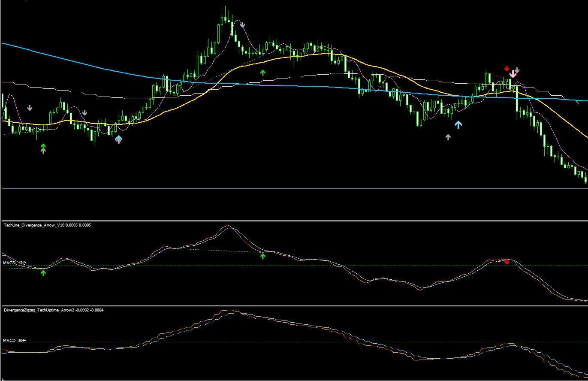Select the green up arrow under the yellow line in the price chart
Viewport: 588px width, 381px height.
click(x=263, y=73)
